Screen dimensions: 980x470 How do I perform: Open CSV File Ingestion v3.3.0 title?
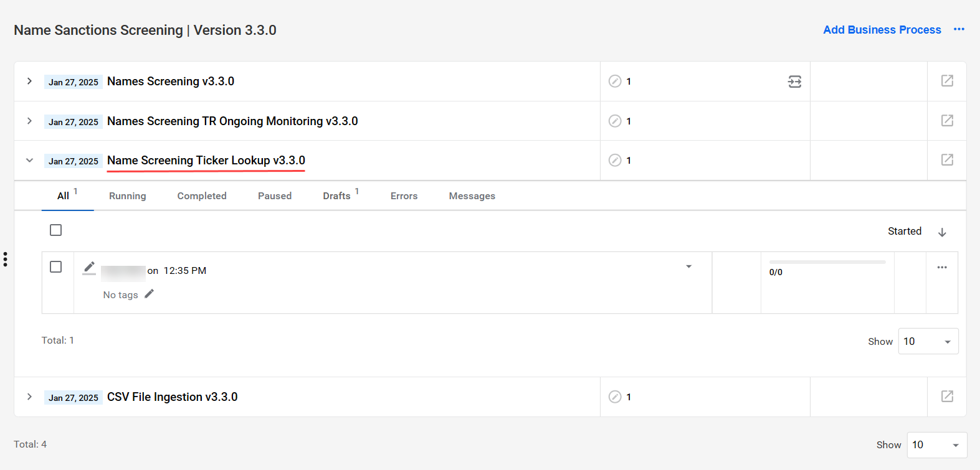[x=172, y=397]
